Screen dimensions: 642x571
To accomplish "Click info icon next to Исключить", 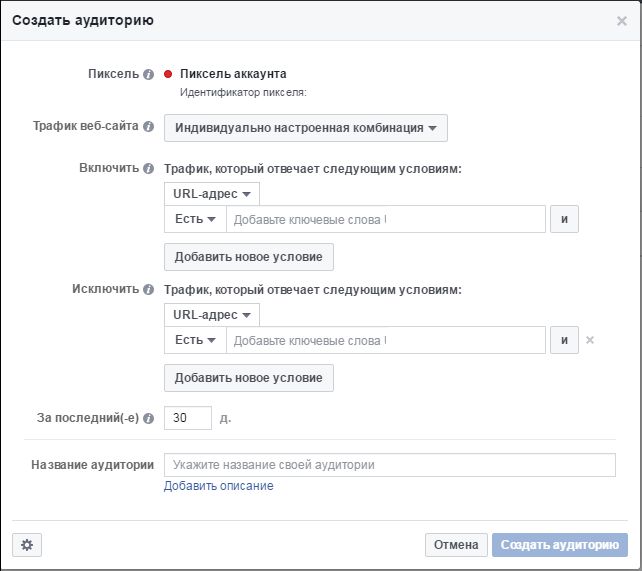I will 148,290.
